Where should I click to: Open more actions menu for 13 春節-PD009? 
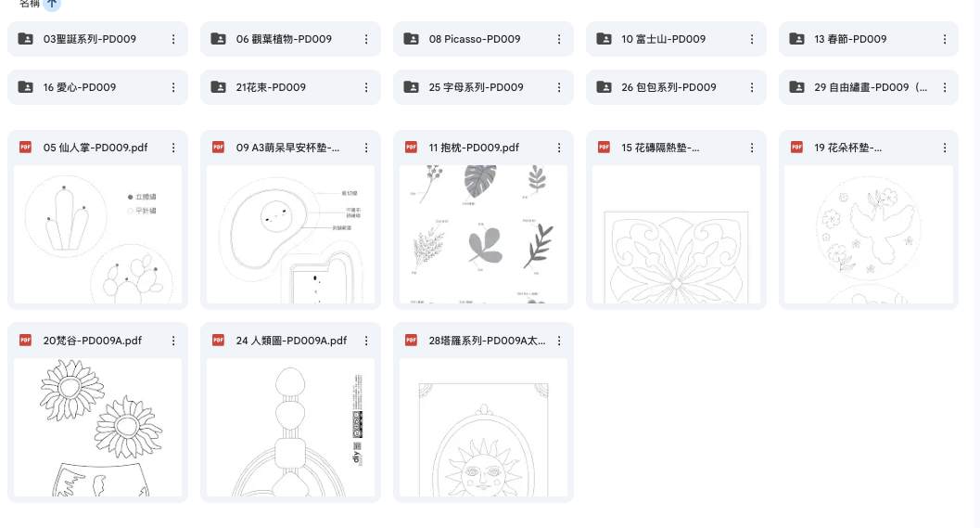click(944, 39)
